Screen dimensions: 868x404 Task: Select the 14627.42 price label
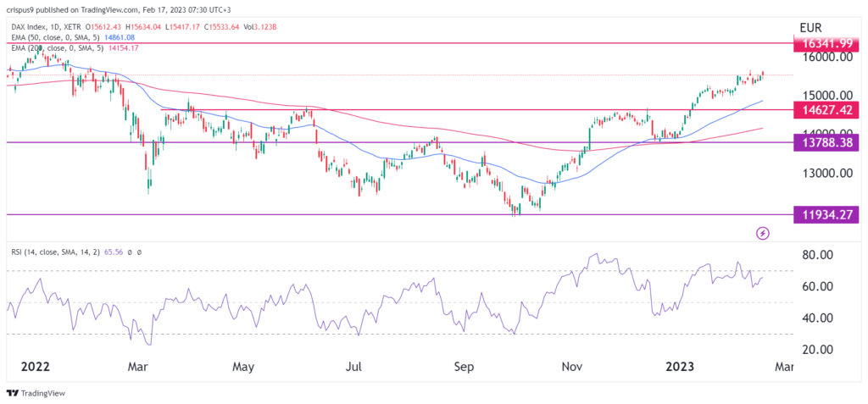(826, 109)
